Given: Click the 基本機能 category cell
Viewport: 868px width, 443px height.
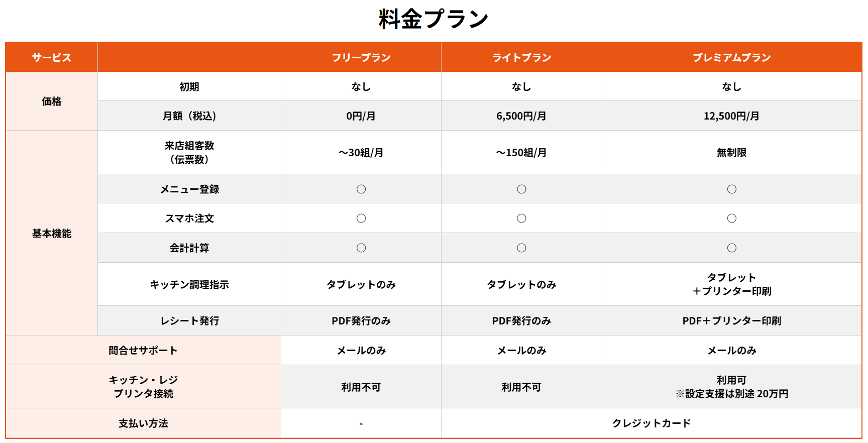Looking at the screenshot, I should [51, 233].
